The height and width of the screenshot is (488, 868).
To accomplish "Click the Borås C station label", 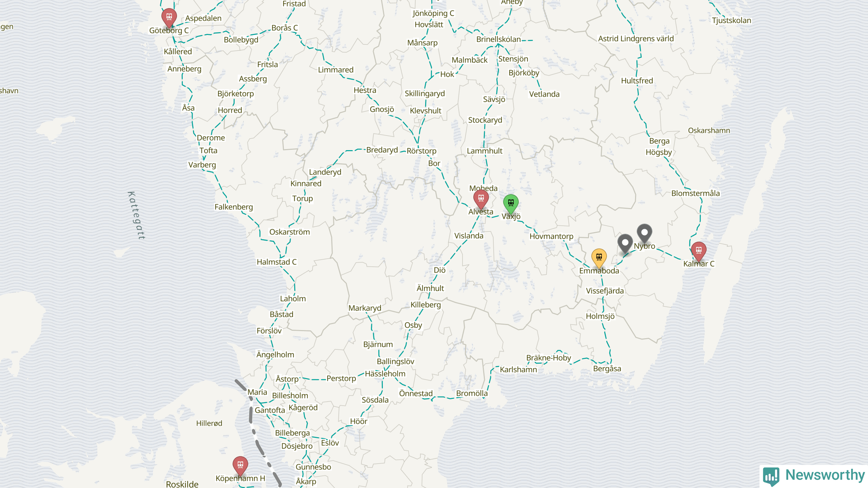I will coord(284,28).
